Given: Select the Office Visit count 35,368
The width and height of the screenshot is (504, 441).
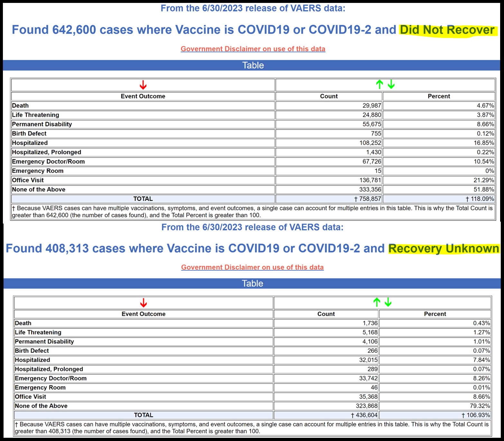Looking at the screenshot, I should point(369,397).
